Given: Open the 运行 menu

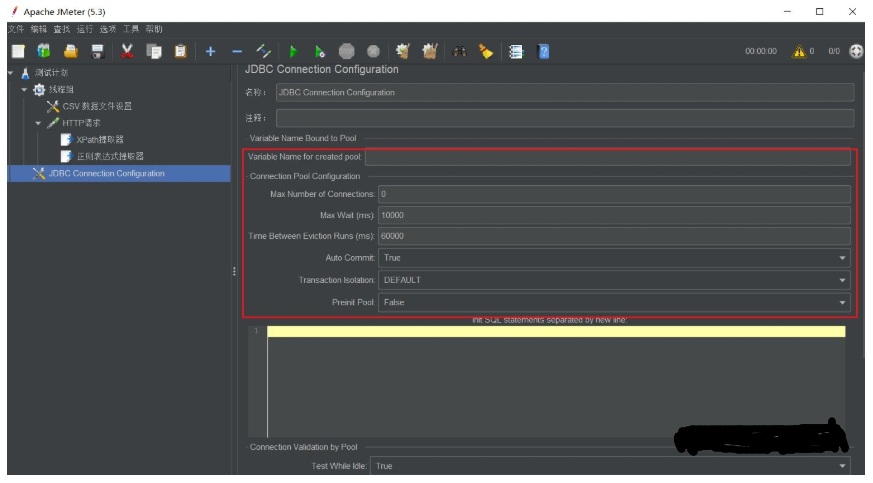Looking at the screenshot, I should (85, 29).
